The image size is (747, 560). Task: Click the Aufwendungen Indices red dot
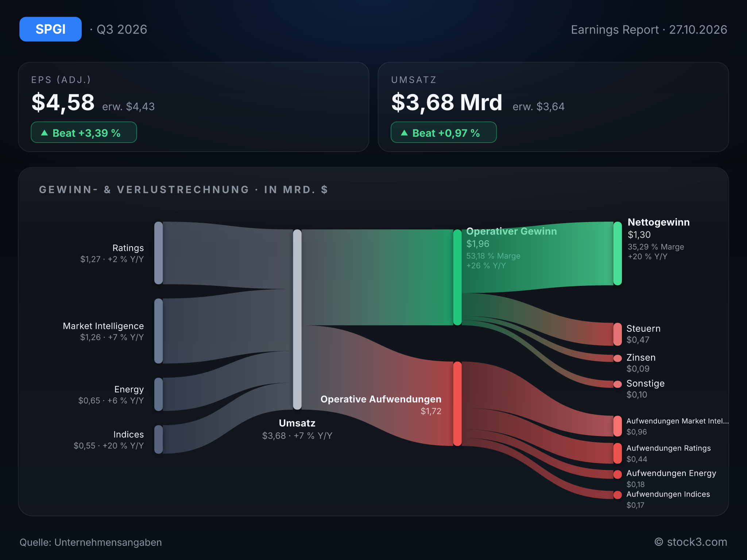tap(618, 495)
